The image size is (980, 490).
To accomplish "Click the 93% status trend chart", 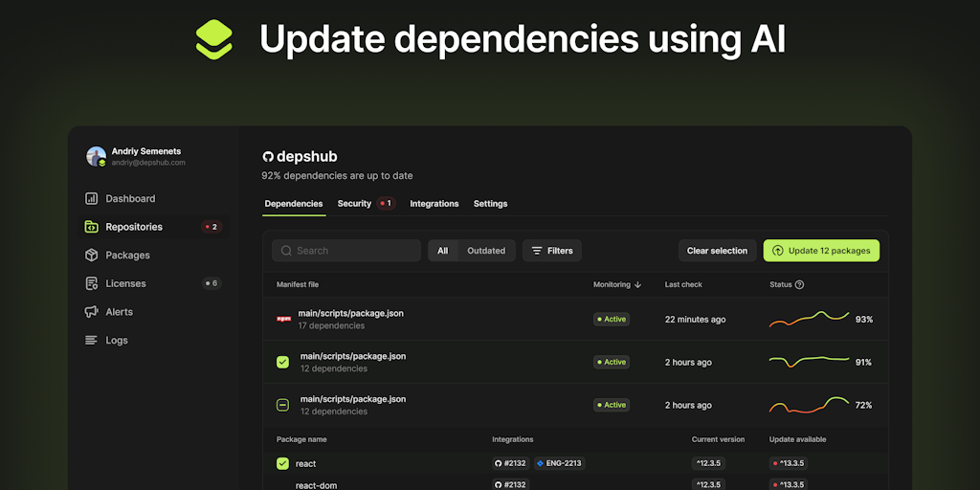I will point(809,319).
